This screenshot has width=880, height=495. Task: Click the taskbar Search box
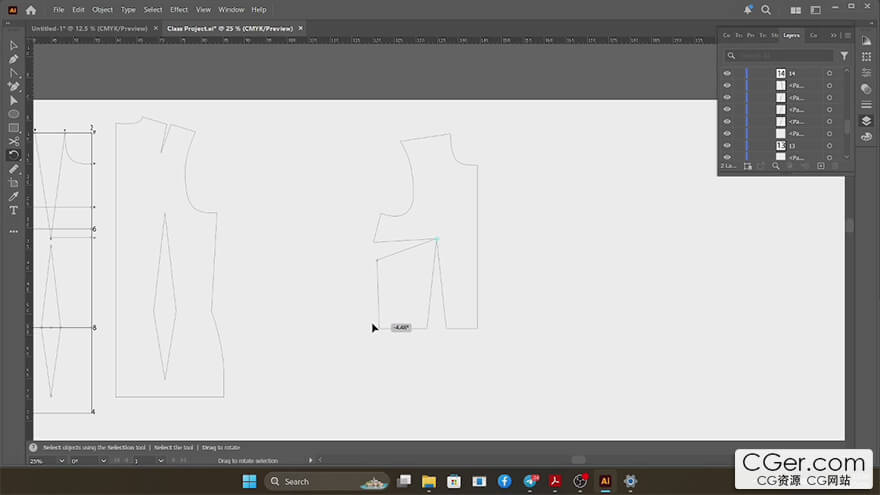(327, 482)
